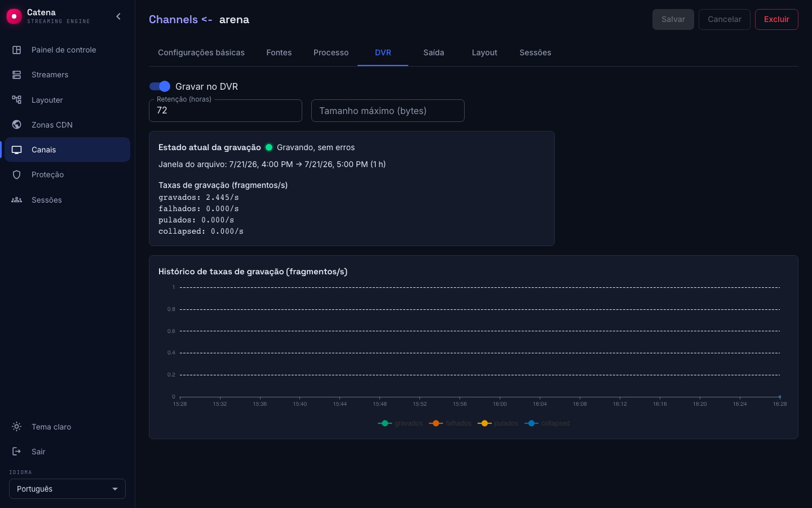The height and width of the screenshot is (508, 812).
Task: Click the Sessões people icon in sidebar
Action: click(17, 200)
